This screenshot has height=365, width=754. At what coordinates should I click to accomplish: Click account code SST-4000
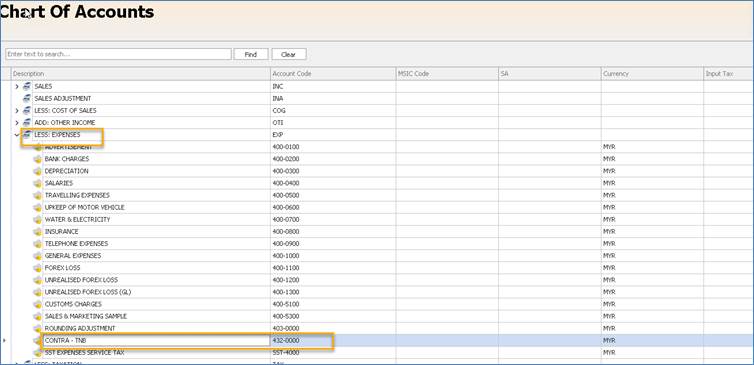tap(286, 353)
